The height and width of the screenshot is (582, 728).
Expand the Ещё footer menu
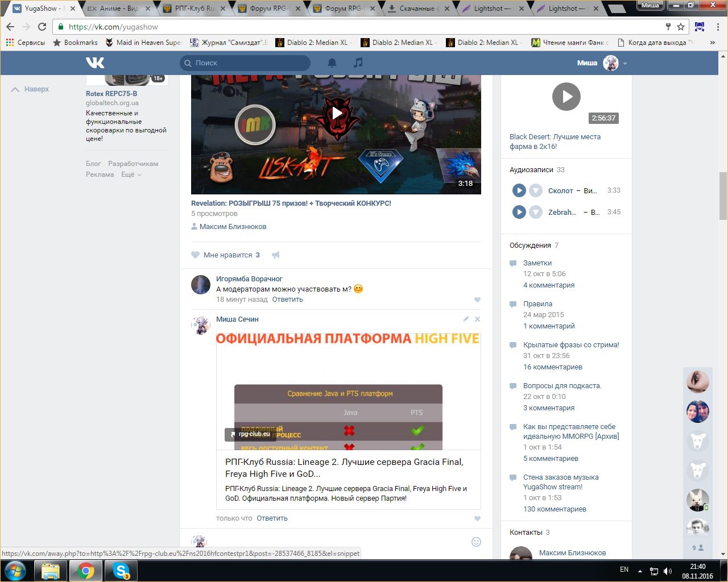131,174
